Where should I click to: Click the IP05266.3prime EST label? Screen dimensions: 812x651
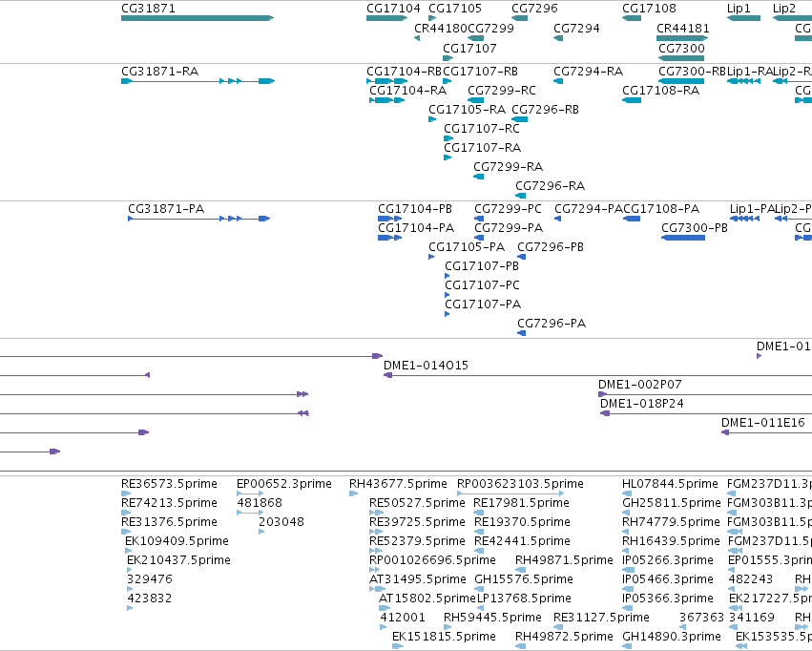point(668,560)
